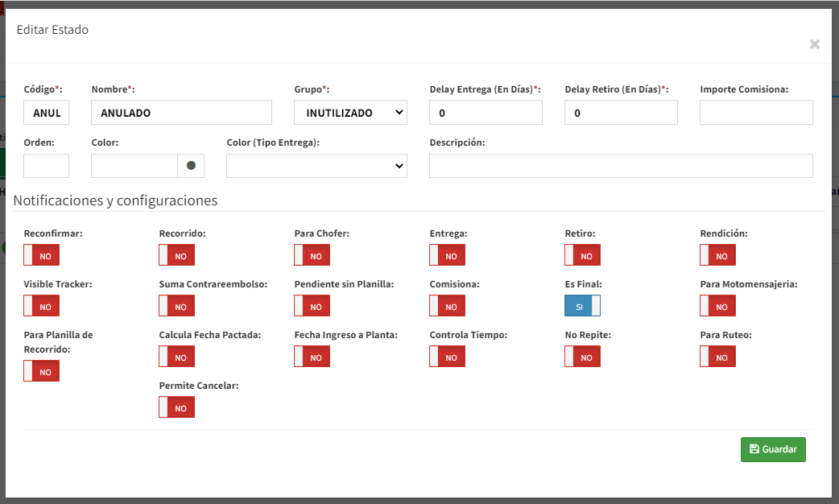Disable the Es Final switch
This screenshot has height=504, width=839.
[x=582, y=306]
